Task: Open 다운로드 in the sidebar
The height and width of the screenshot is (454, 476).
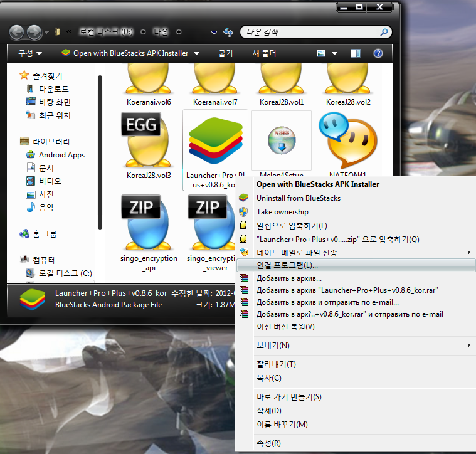Action: [48, 89]
